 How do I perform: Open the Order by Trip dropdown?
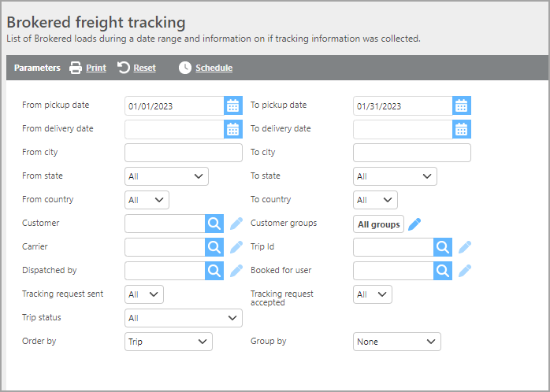click(x=169, y=342)
